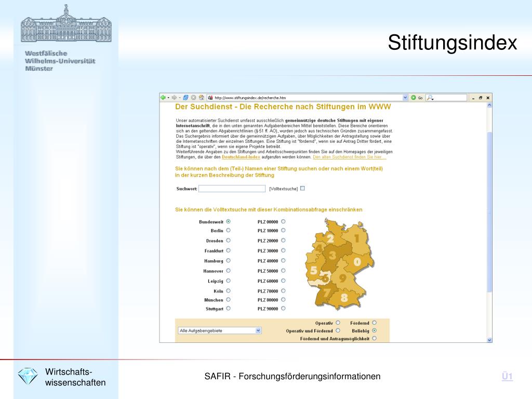The image size is (532, 399).
Task: Select the Stuttgart radio button
Action: [229, 309]
